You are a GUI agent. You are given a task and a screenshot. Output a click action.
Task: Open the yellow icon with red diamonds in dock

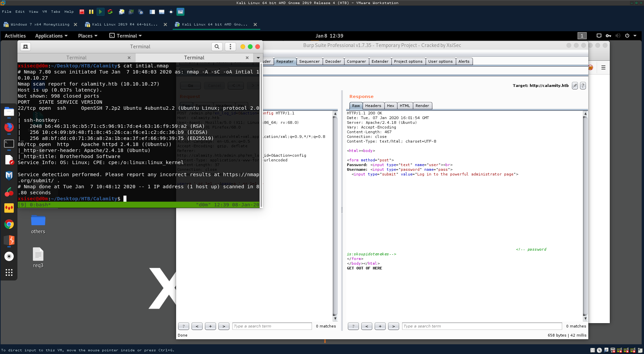tap(9, 208)
